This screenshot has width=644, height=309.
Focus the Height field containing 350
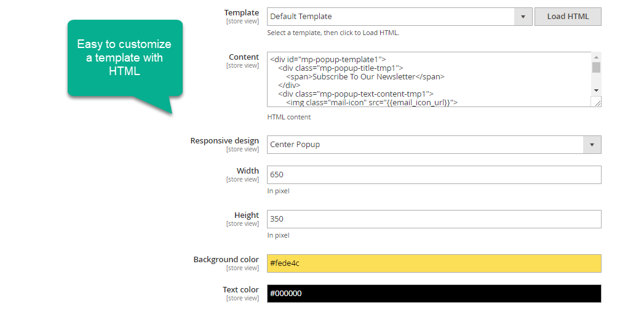(434, 219)
